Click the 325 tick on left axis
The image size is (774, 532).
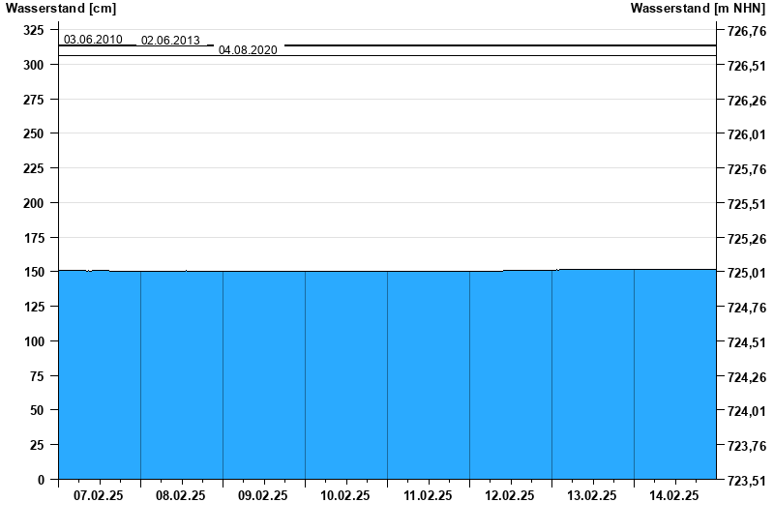[33, 30]
